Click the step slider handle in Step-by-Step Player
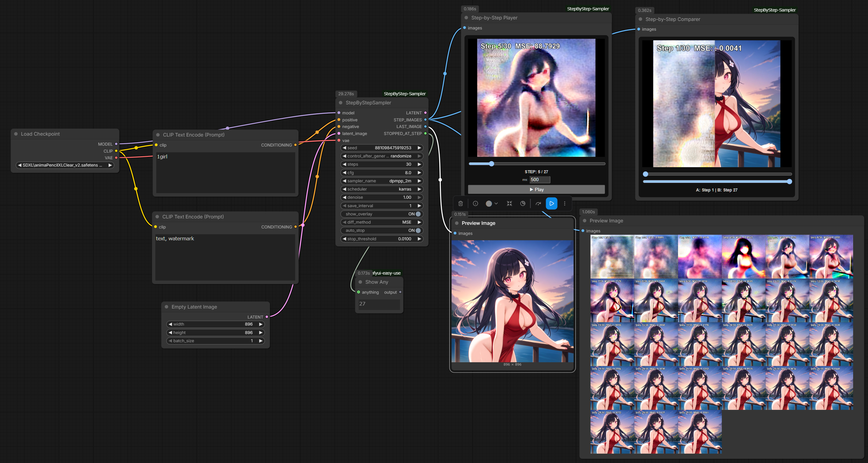This screenshot has height=463, width=868. (491, 164)
